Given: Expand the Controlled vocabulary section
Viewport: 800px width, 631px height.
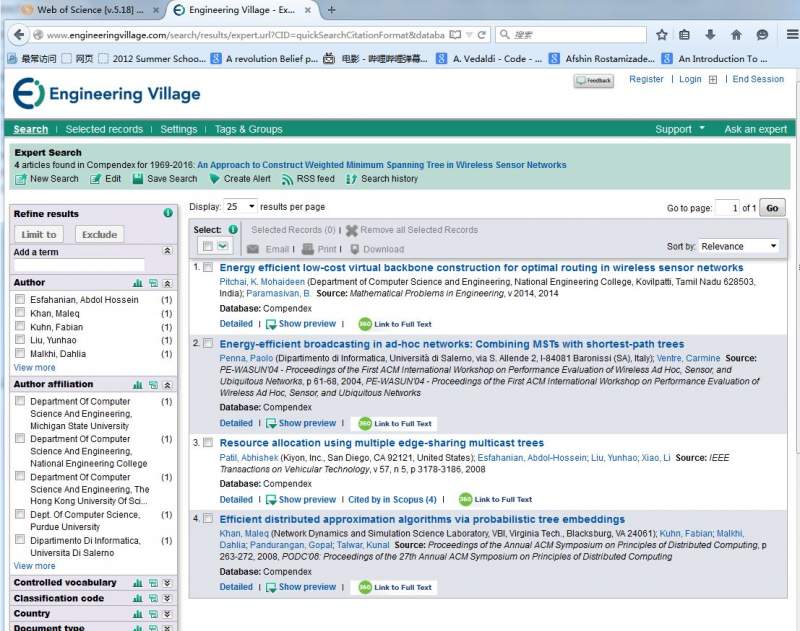Looking at the screenshot, I should [x=167, y=583].
